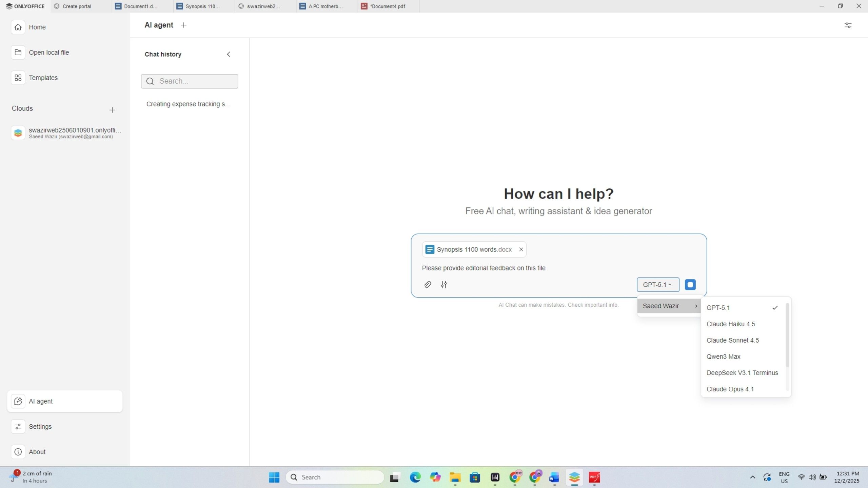Choose Claude Opus 4.1 model
This screenshot has width=868, height=488.
(x=743, y=389)
